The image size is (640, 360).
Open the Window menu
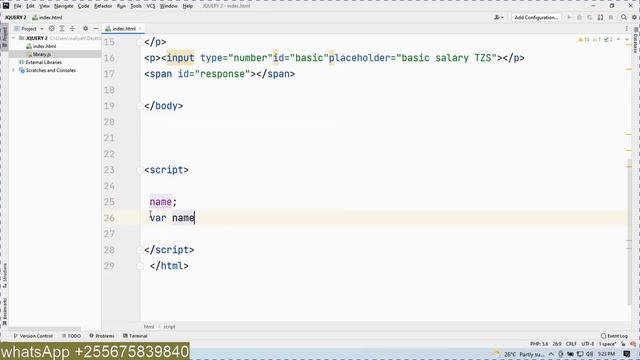click(x=169, y=6)
